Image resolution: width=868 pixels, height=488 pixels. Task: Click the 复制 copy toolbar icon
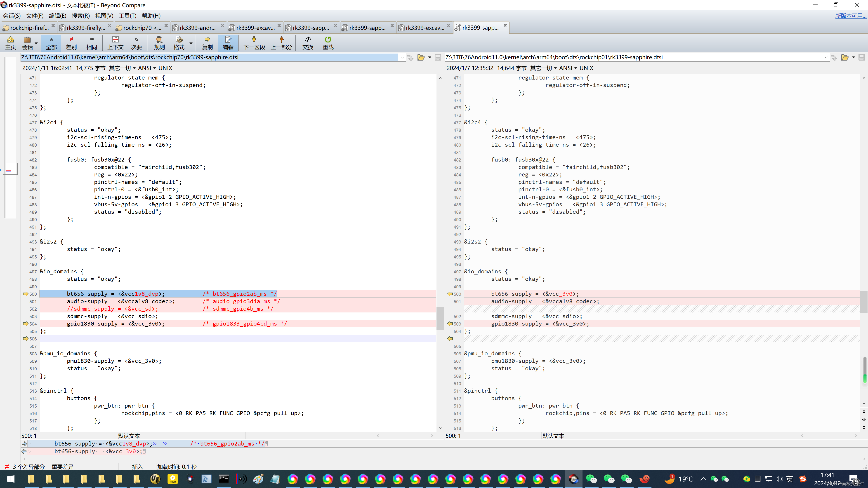point(207,43)
